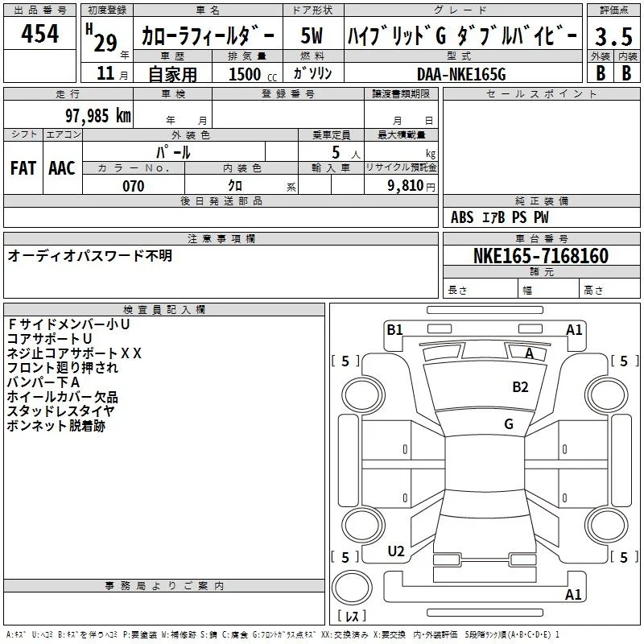Click the 高さ dimension cell
Viewport: 644px width, 644px height.
[x=609, y=290]
